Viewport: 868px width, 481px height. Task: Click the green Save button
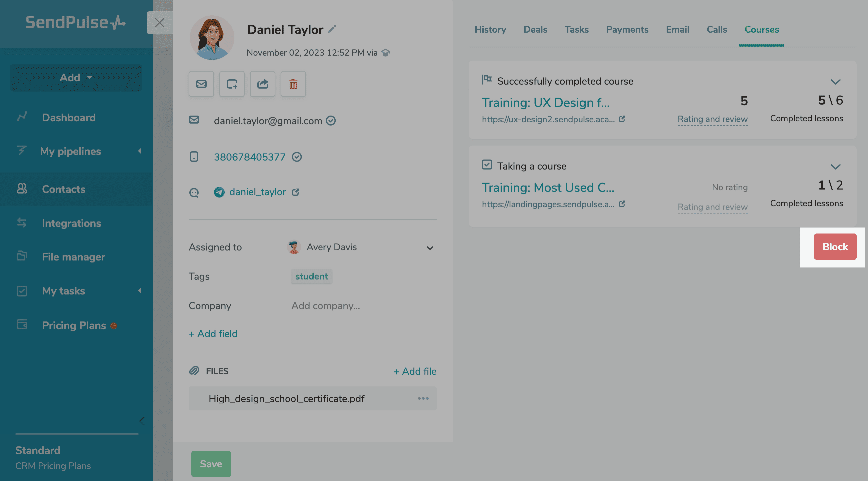211,463
